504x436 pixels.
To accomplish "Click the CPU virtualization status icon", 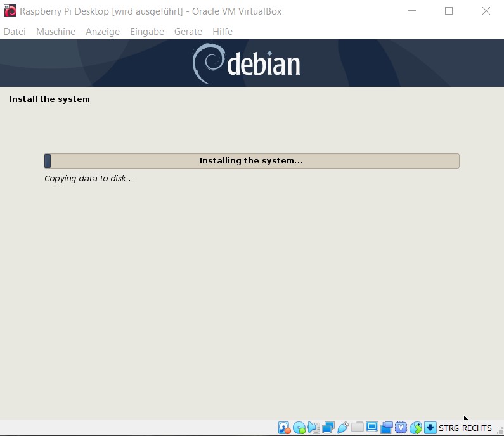I will coord(401,428).
